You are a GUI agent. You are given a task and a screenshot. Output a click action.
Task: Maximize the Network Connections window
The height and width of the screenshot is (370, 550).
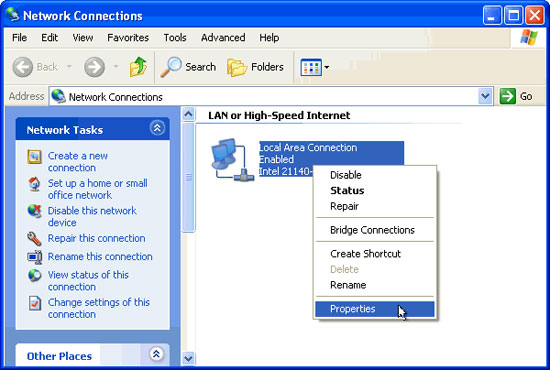click(514, 15)
